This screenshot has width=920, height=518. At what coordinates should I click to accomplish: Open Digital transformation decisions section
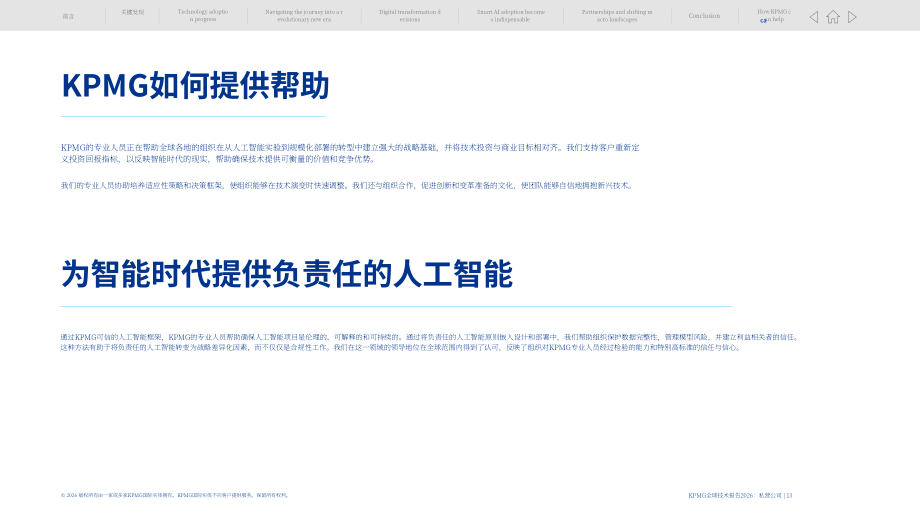click(x=410, y=15)
